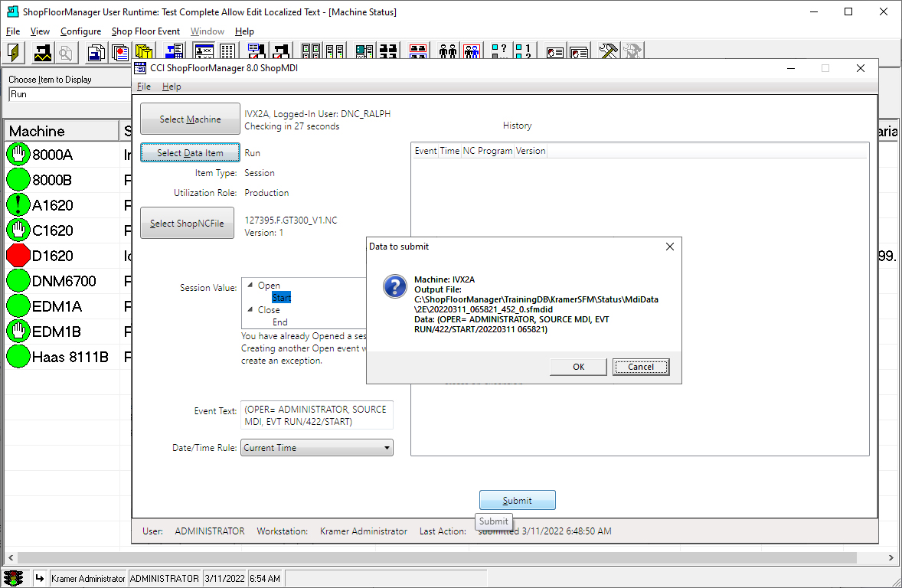
Task: Click the arrow icon in the bottom status bar
Action: point(39,578)
